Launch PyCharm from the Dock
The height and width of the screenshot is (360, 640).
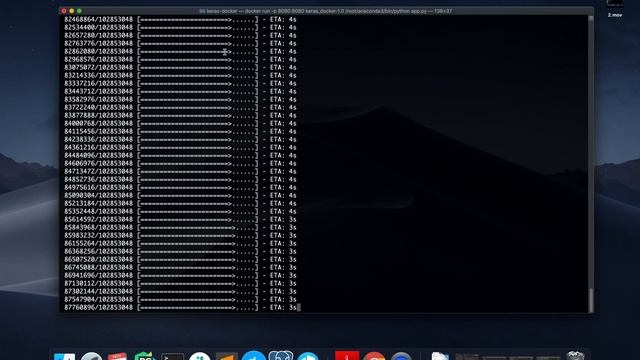coord(144,357)
